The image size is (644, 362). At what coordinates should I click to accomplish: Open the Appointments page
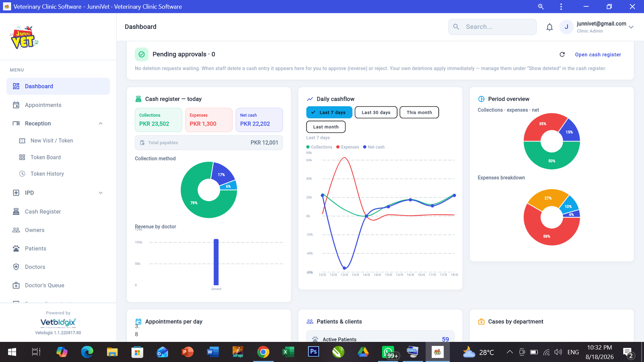pos(58,105)
